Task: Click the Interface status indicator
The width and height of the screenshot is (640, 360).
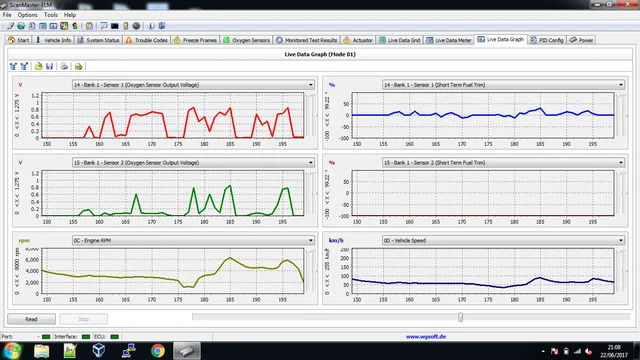Action: 86,337
